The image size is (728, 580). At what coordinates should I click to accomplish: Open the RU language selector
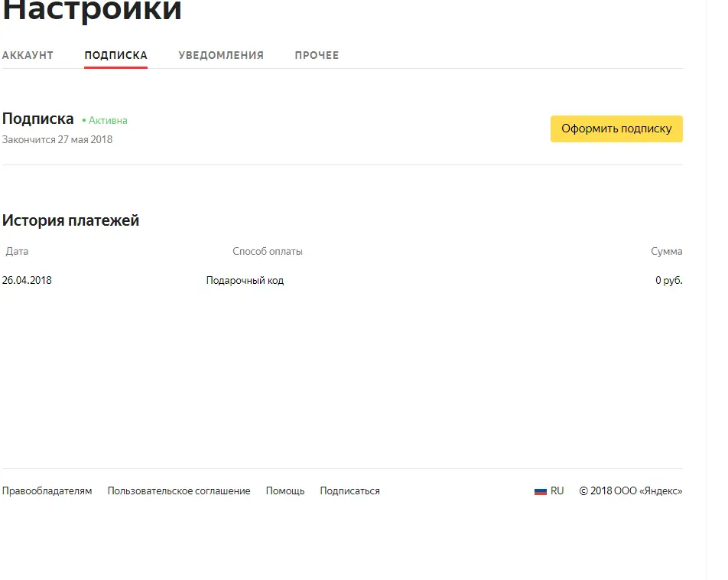[557, 490]
